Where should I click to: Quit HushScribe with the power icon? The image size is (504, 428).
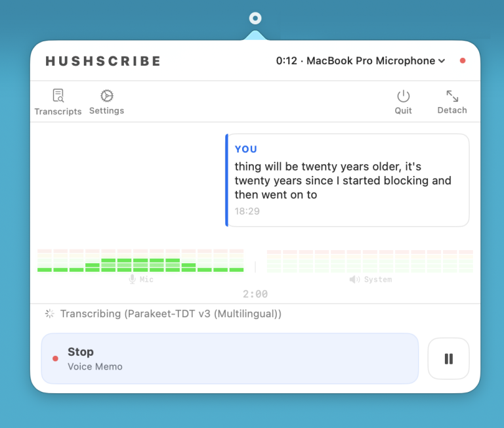pos(403,102)
